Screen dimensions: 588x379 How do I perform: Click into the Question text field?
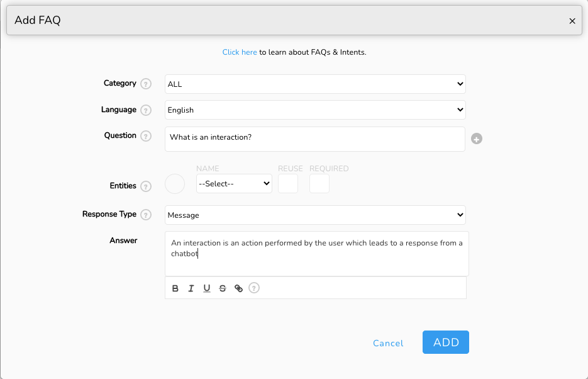315,139
